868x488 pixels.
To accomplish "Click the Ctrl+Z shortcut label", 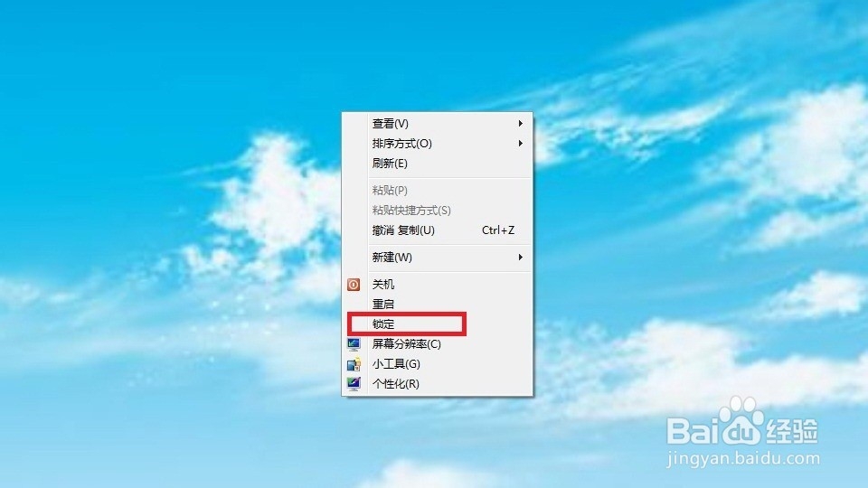I will tap(498, 230).
